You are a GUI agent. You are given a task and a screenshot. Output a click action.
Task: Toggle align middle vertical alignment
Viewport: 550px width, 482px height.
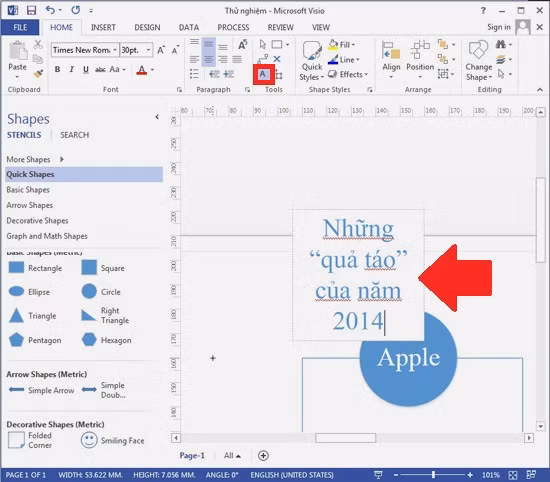click(x=208, y=44)
